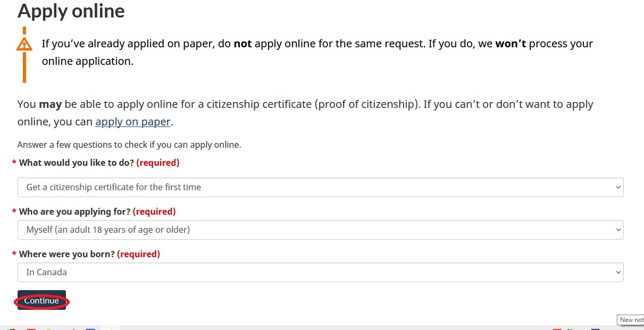Viewport: 644px width, 330px height.
Task: Open the 'Where were you born?' dropdown
Action: (x=319, y=272)
